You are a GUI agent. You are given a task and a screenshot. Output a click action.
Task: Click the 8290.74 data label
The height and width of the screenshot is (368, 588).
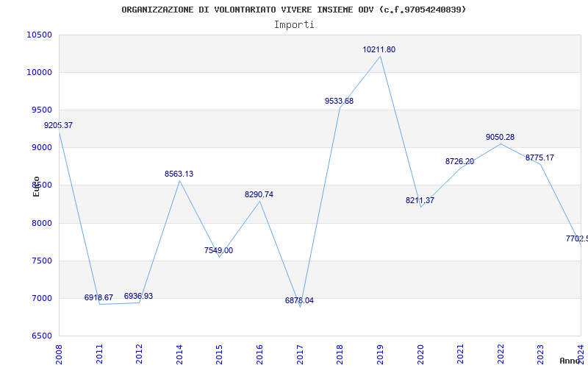coord(259,194)
